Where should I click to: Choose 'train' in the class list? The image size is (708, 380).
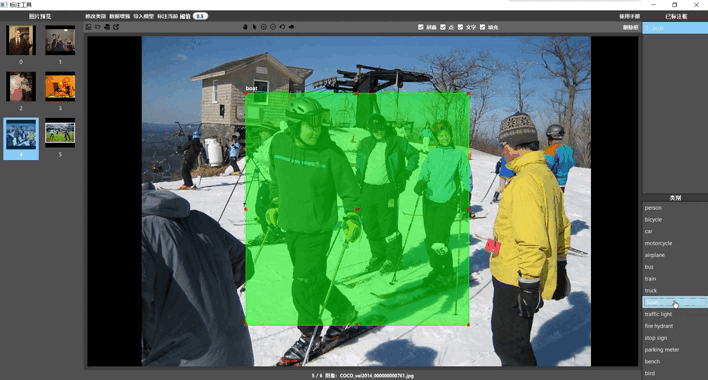(675, 279)
